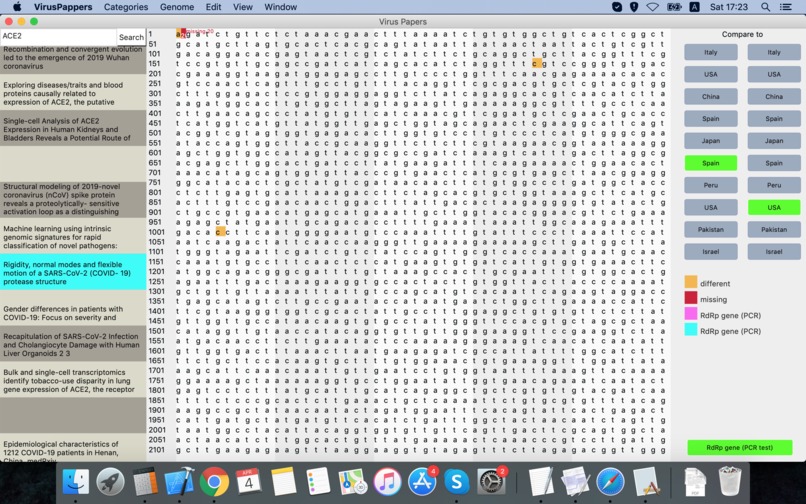This screenshot has height=504, width=806.
Task: Toggle China in the left compare column
Action: point(710,97)
